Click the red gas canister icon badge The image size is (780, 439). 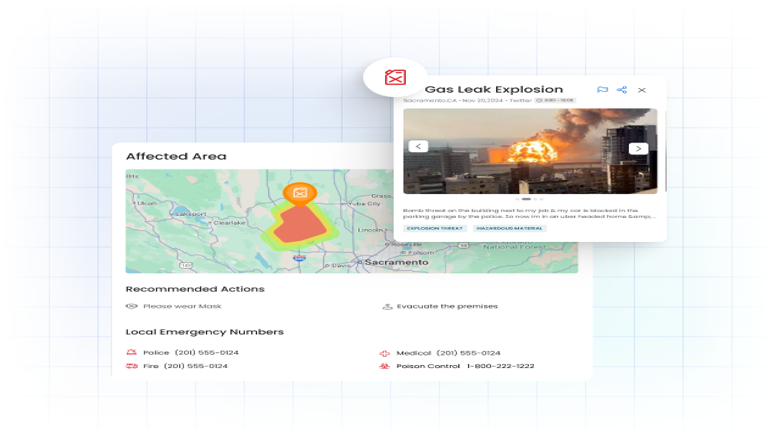tap(395, 77)
